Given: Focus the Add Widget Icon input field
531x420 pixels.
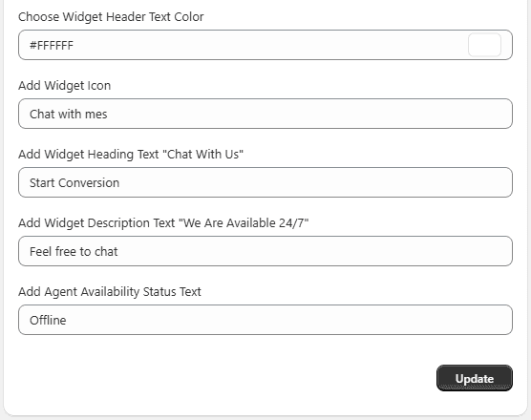Looking at the screenshot, I should click(265, 114).
